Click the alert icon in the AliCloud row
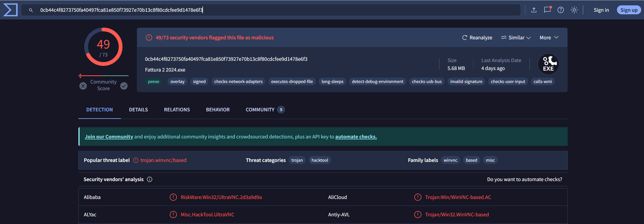This screenshot has width=644, height=224. tap(418, 197)
